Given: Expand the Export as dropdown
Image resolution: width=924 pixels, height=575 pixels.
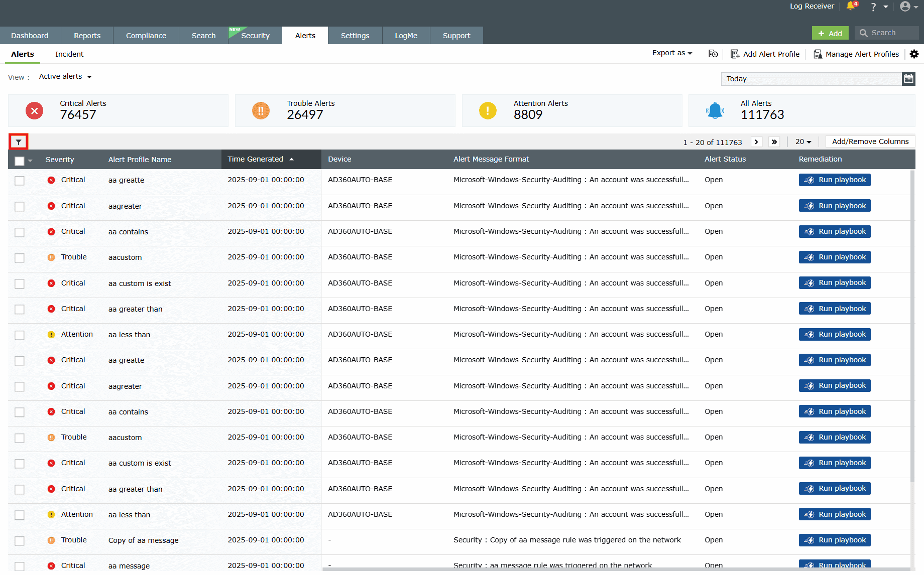Looking at the screenshot, I should tap(671, 53).
